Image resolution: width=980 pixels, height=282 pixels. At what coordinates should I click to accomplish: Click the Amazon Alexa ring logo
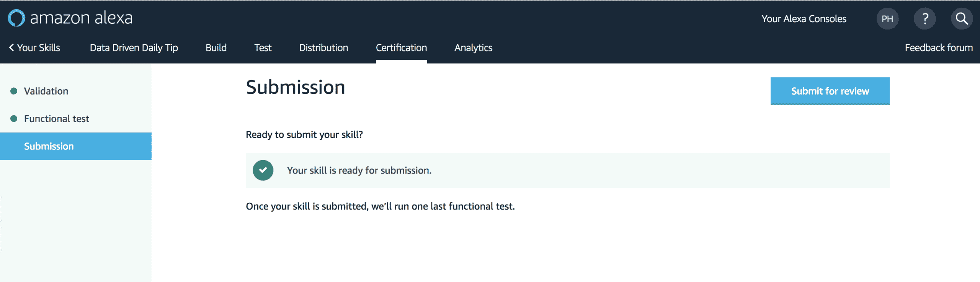(x=16, y=18)
